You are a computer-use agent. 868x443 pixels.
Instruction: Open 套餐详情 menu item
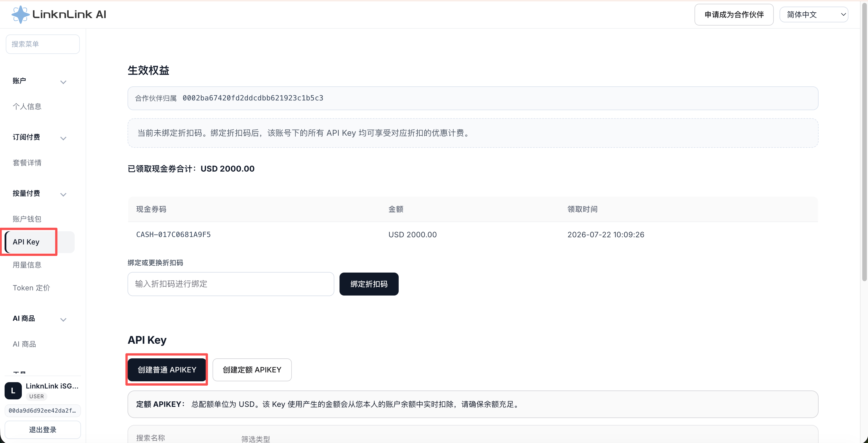[27, 163]
